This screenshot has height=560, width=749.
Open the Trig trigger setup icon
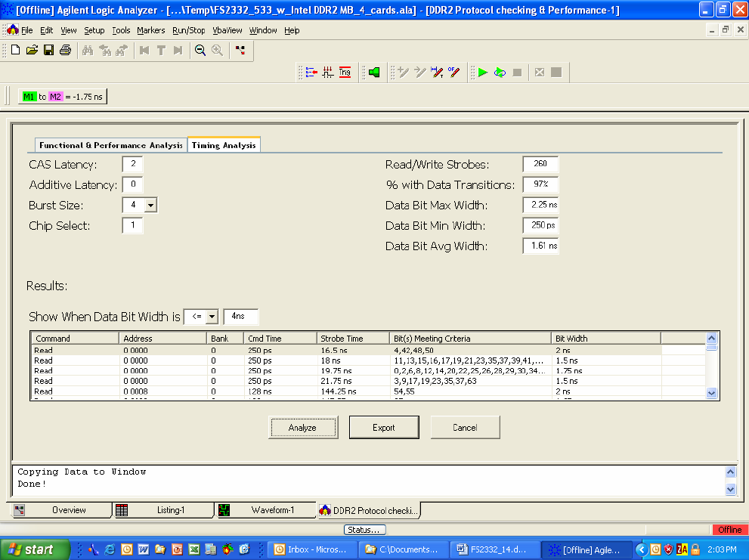point(345,73)
